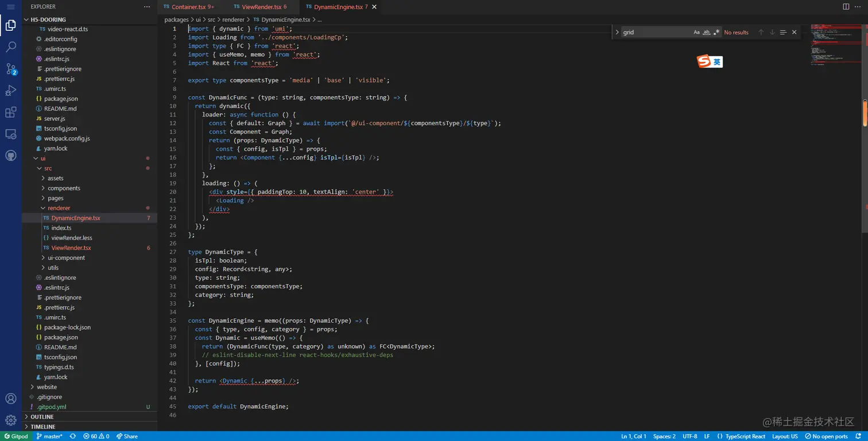This screenshot has width=868, height=441.
Task: Click the LF end-of-line indicator
Action: [707, 436]
